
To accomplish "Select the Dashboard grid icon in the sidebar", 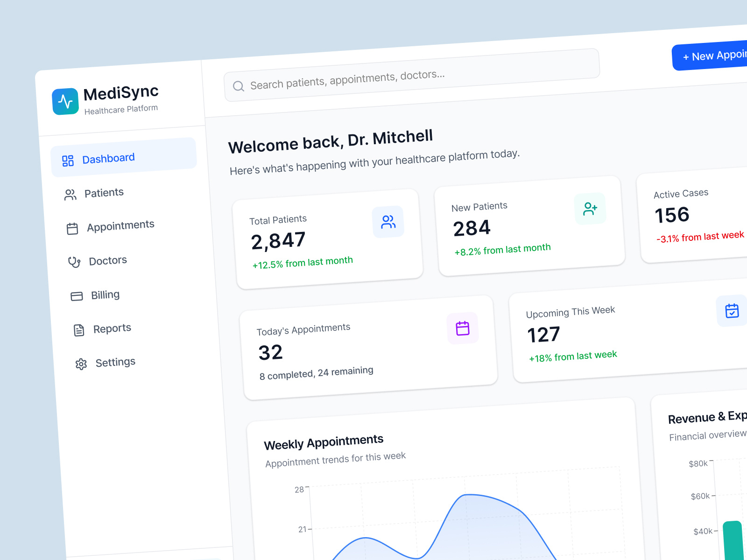I will point(67,161).
